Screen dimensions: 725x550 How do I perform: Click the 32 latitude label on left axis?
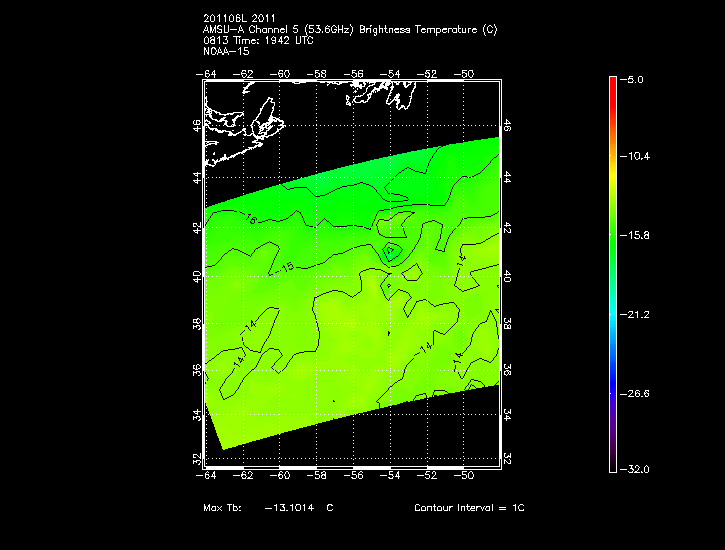tap(197, 458)
